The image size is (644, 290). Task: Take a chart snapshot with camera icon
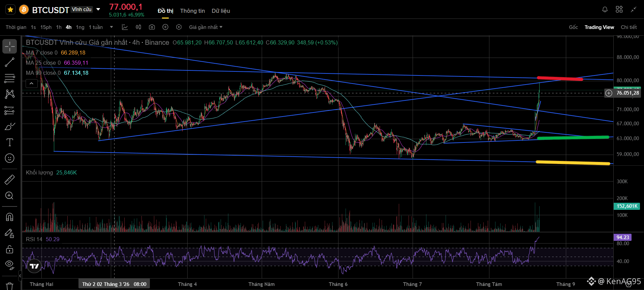(x=152, y=27)
